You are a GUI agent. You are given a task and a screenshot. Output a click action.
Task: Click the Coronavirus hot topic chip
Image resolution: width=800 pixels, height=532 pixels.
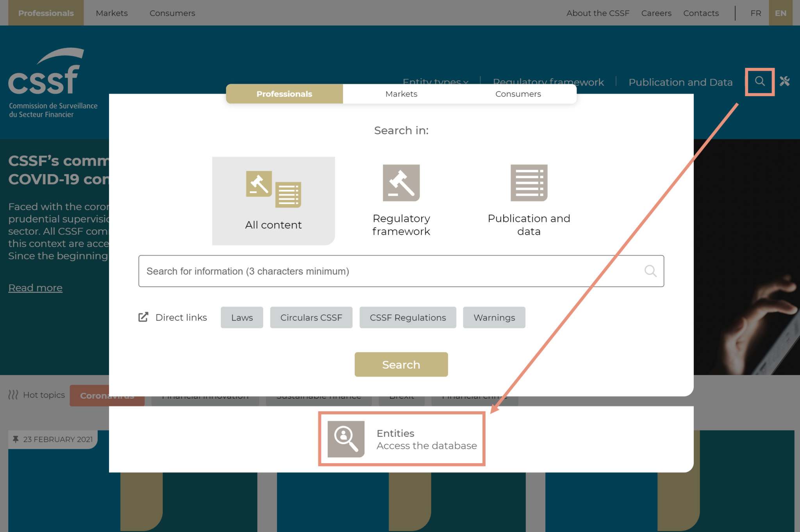pos(107,395)
